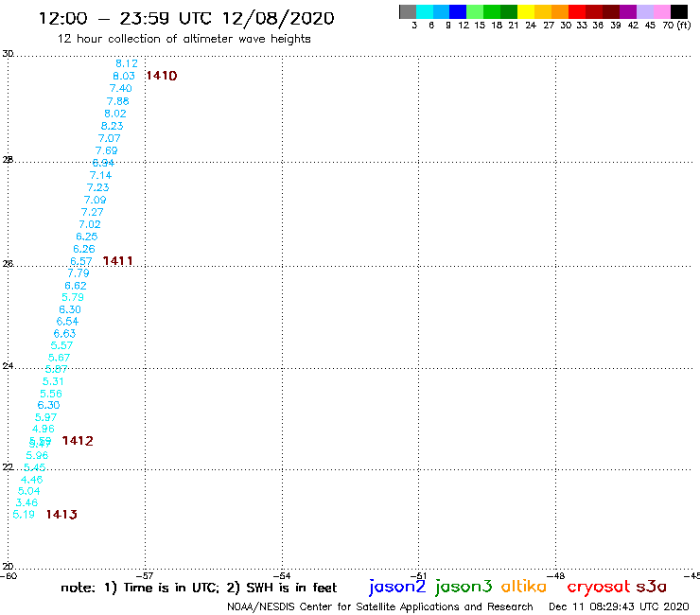Select the altika satellite label
Image resolution: width=700 pixels, height=615 pixels.
click(524, 586)
